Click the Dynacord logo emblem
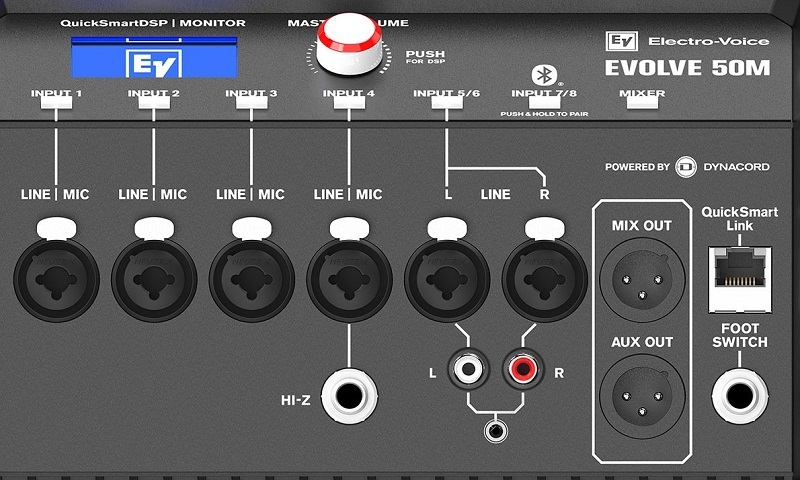This screenshot has width=800, height=480. coord(686,167)
